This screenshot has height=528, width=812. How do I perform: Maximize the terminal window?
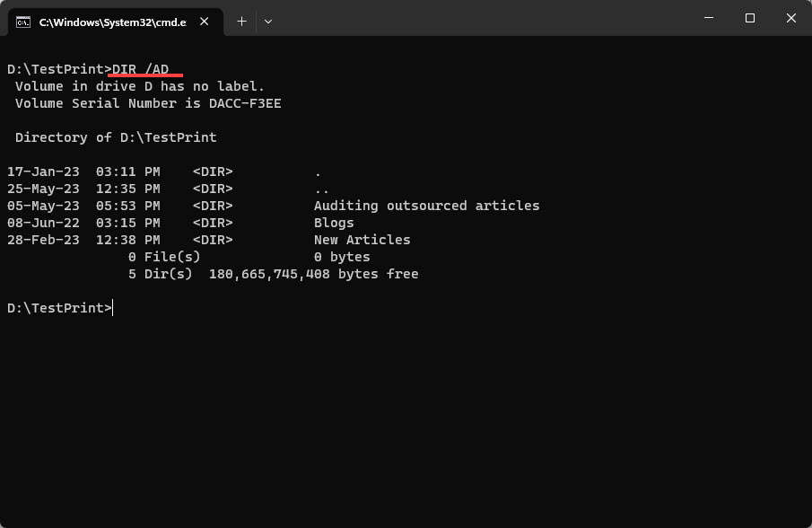coord(750,18)
